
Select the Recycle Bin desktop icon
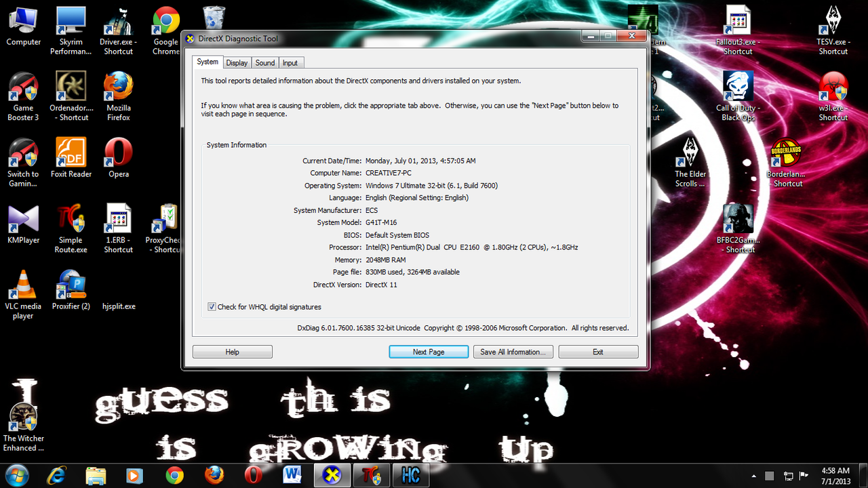click(214, 18)
